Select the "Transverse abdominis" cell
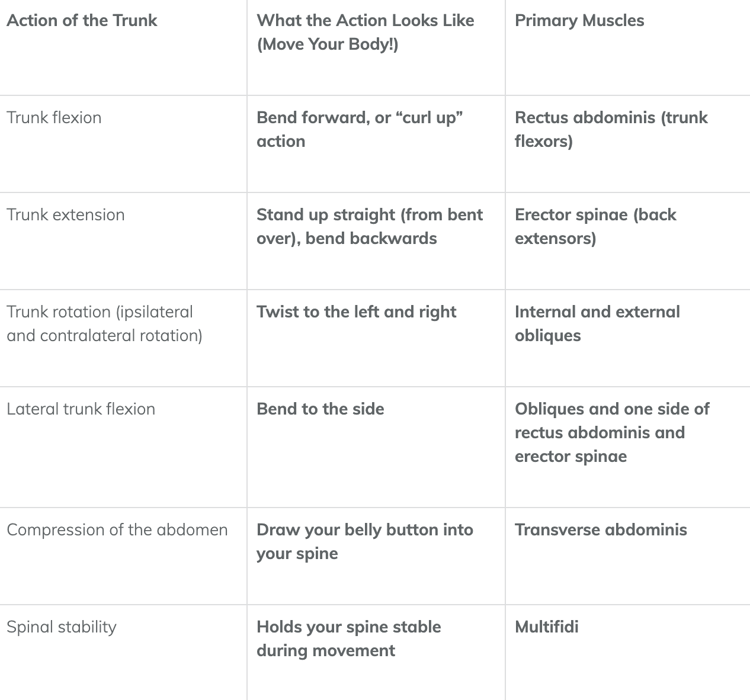Image resolution: width=750 pixels, height=700 pixels. 601,530
